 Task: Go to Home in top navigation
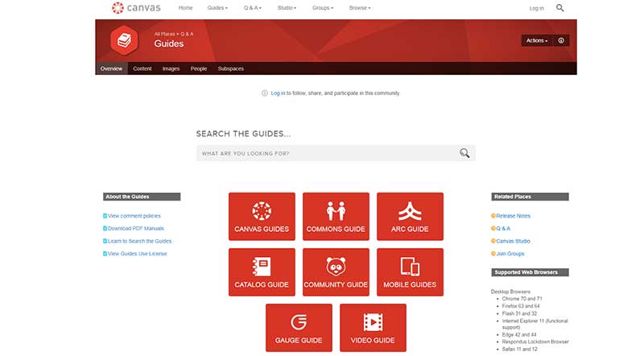185,8
